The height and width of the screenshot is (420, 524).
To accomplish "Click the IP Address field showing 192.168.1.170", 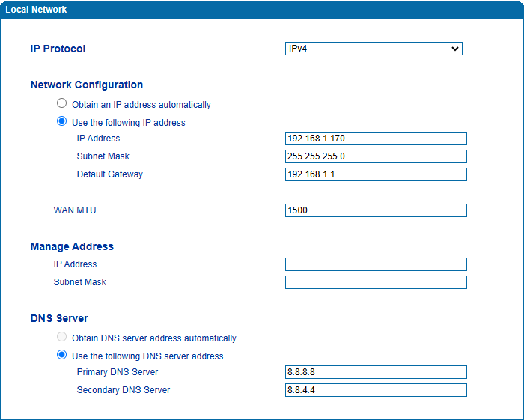I will click(376, 139).
